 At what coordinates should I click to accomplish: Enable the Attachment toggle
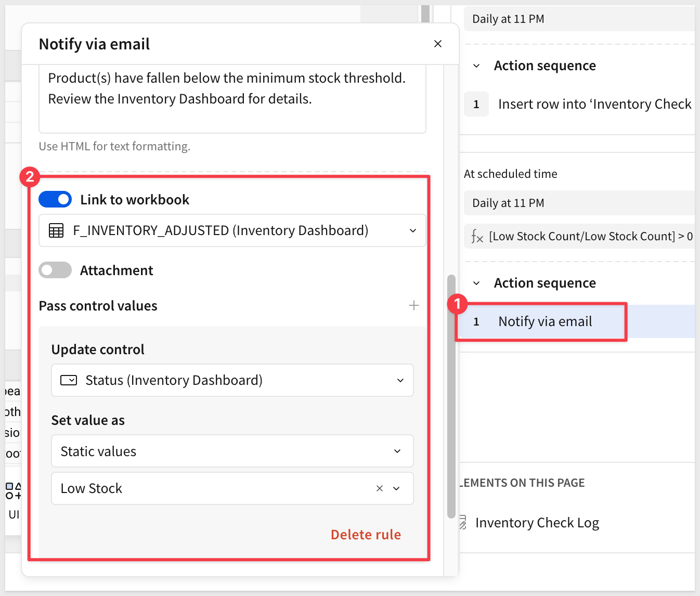click(x=55, y=270)
